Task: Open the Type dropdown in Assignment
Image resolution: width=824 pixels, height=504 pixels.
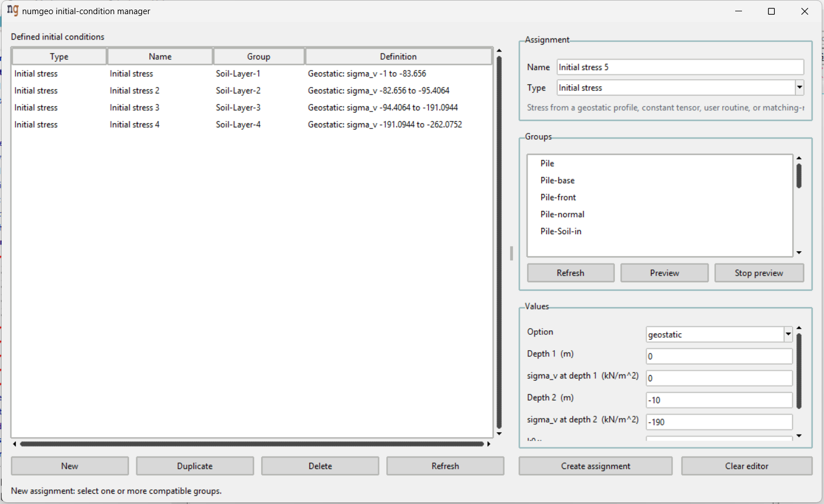Action: point(800,88)
